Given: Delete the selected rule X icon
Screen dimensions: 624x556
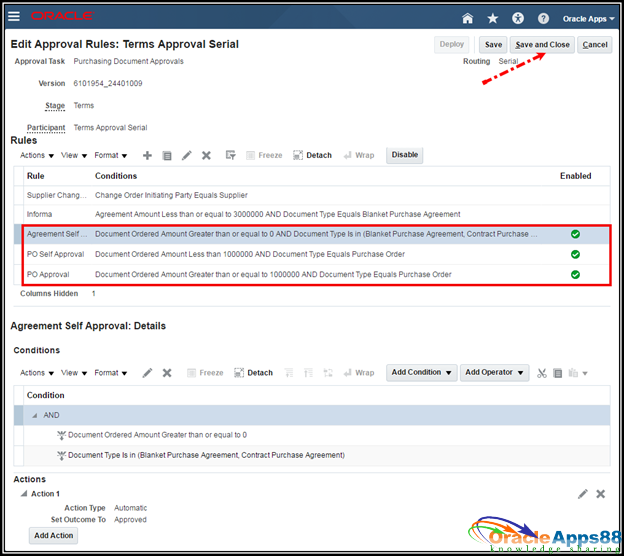Looking at the screenshot, I should click(206, 155).
